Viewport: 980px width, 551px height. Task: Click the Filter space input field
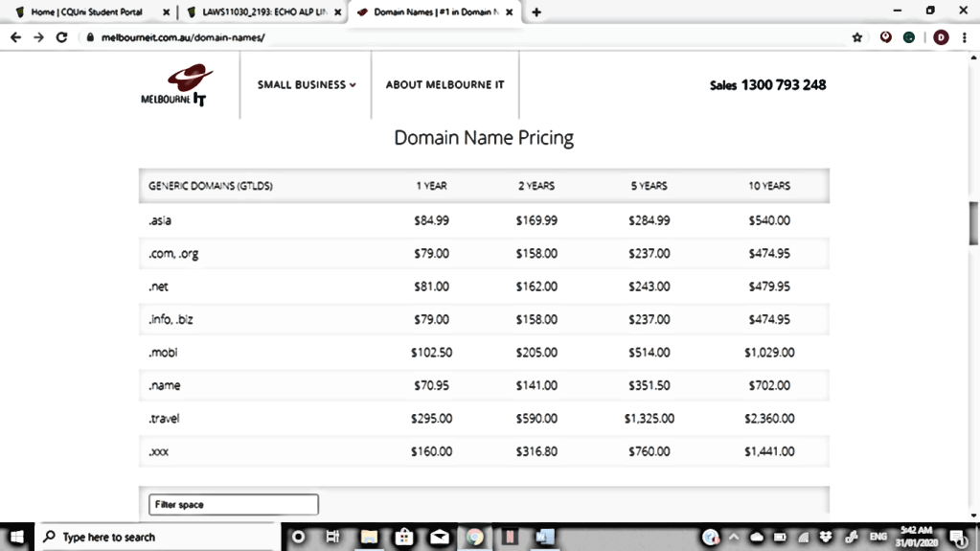point(233,504)
